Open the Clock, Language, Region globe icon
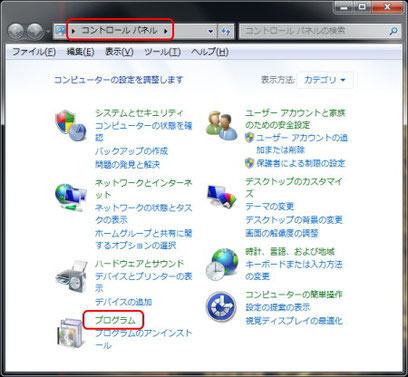 point(221,264)
